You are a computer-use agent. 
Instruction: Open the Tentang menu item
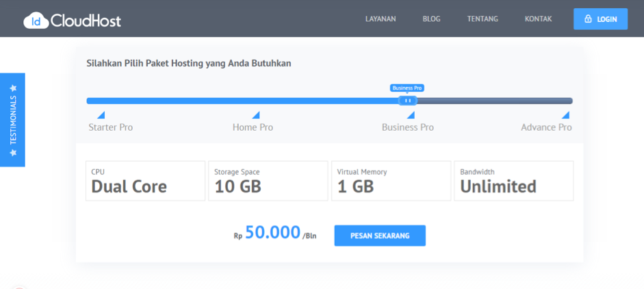coord(482,19)
